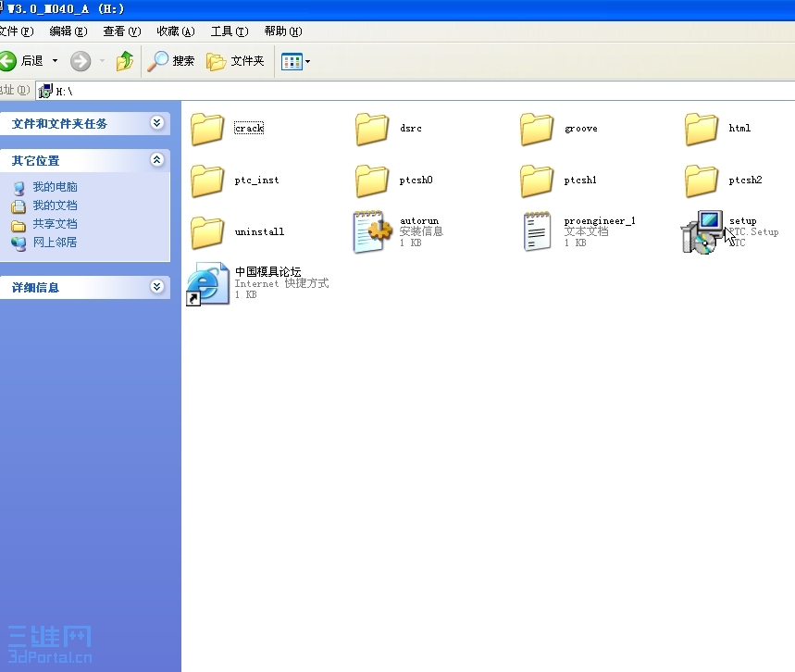Viewport: 795px width, 672px height.
Task: Toggle the Folders (文件夹) pane
Action: [235, 61]
